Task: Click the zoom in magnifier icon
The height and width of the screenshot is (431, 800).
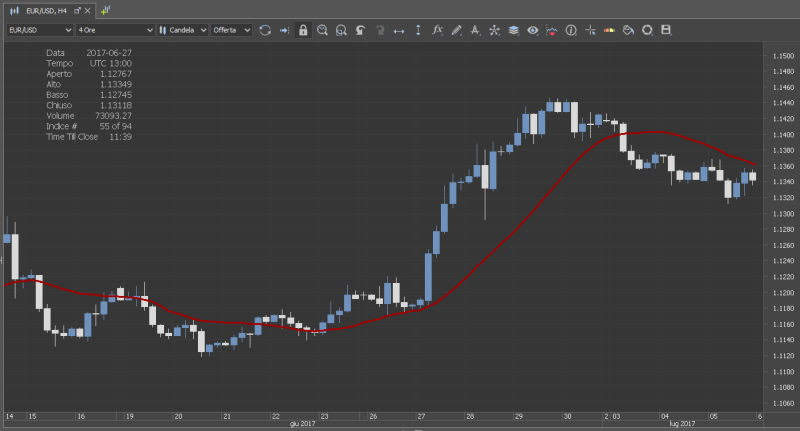Action: [322, 30]
